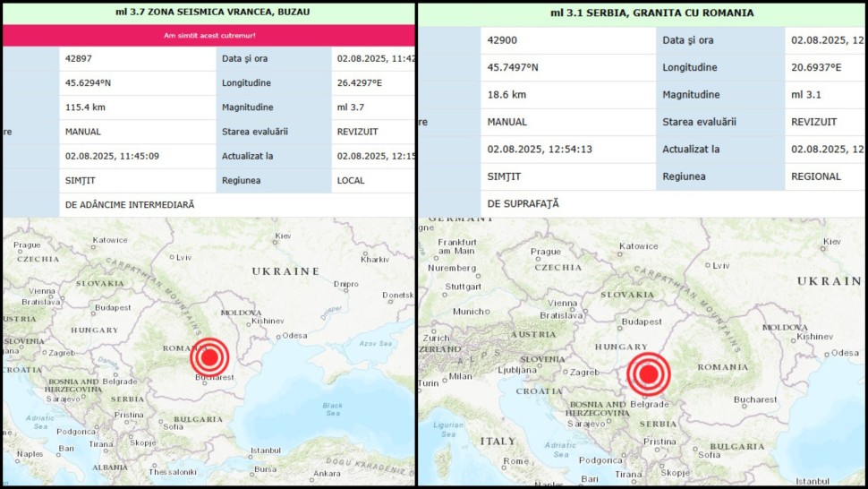Image resolution: width=868 pixels, height=489 pixels.
Task: Click the red 'Am simtit acest cutremur!' button
Action: coord(208,35)
